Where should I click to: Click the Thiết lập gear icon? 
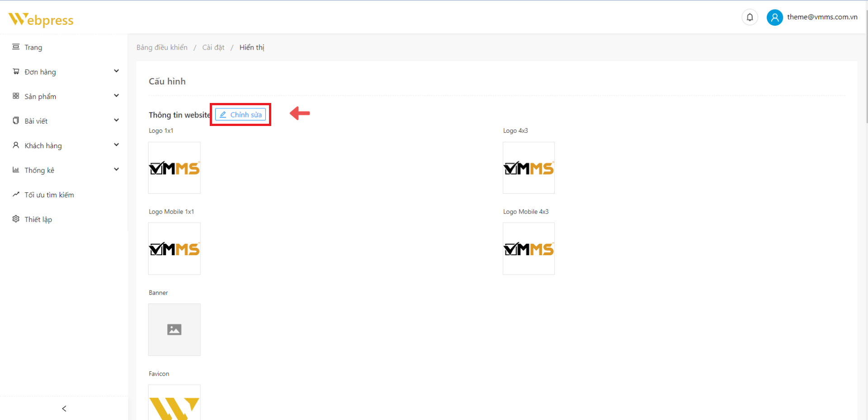[16, 219]
